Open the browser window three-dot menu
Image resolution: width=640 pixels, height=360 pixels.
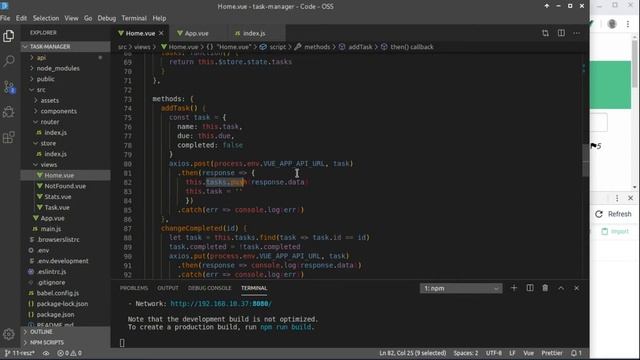pyautogui.click(x=628, y=24)
